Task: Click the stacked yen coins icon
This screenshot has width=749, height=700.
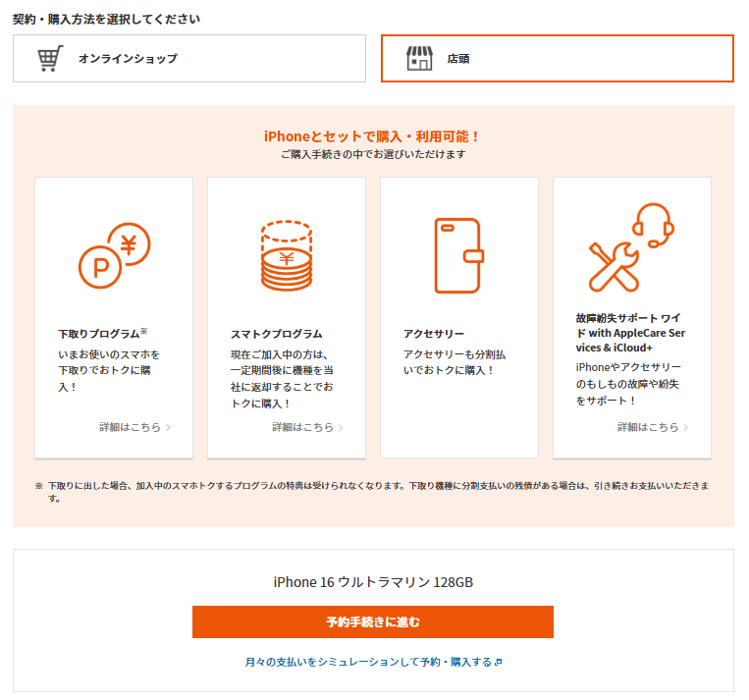Action: [287, 255]
